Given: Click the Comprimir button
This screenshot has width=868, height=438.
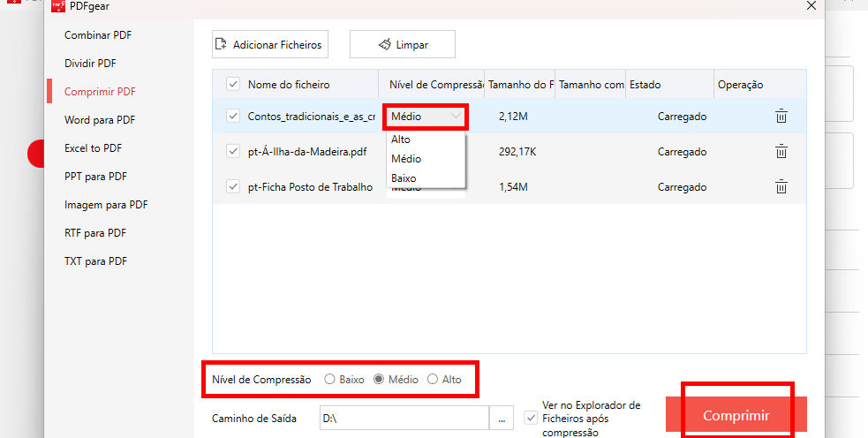Looking at the screenshot, I should tap(736, 415).
